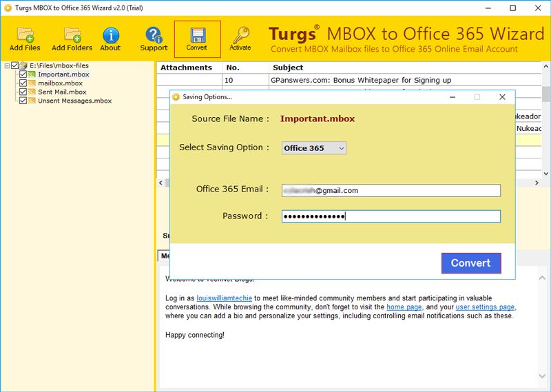Click the Turgs app icon in title bar
The height and width of the screenshot is (392, 551).
tap(8, 8)
